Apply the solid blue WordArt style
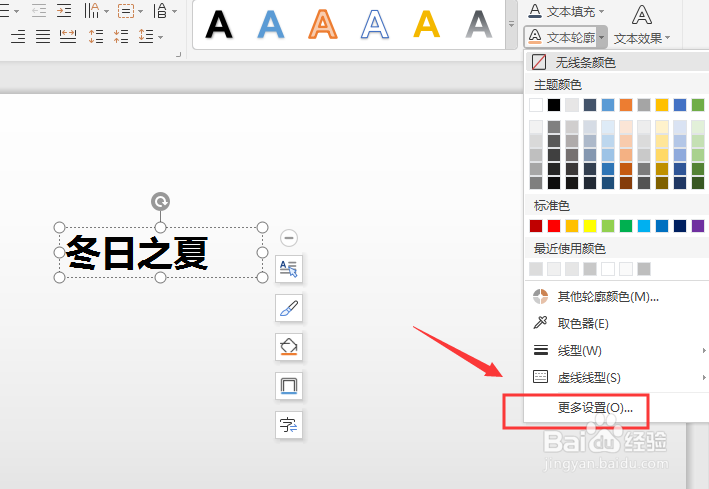Viewport: 709px width, 489px height. 271,24
